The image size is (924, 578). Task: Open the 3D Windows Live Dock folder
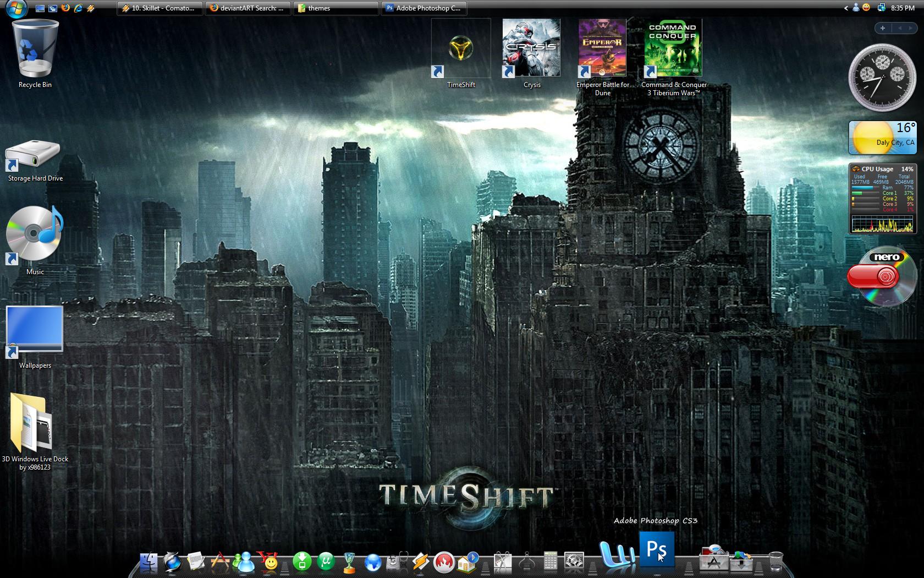(x=35, y=432)
